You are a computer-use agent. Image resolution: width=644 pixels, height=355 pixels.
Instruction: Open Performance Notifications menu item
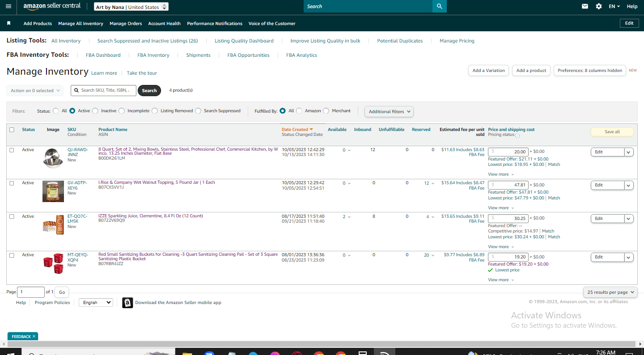coord(215,23)
